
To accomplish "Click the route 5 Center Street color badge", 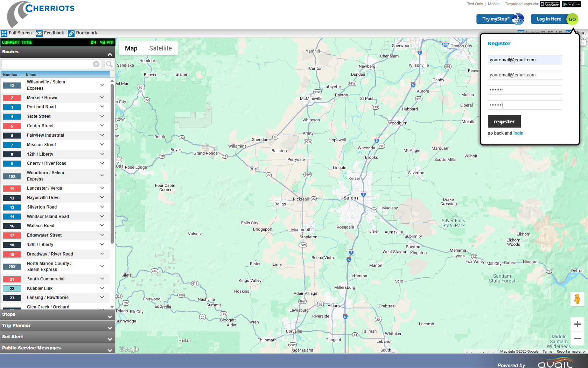I will pos(12,126).
